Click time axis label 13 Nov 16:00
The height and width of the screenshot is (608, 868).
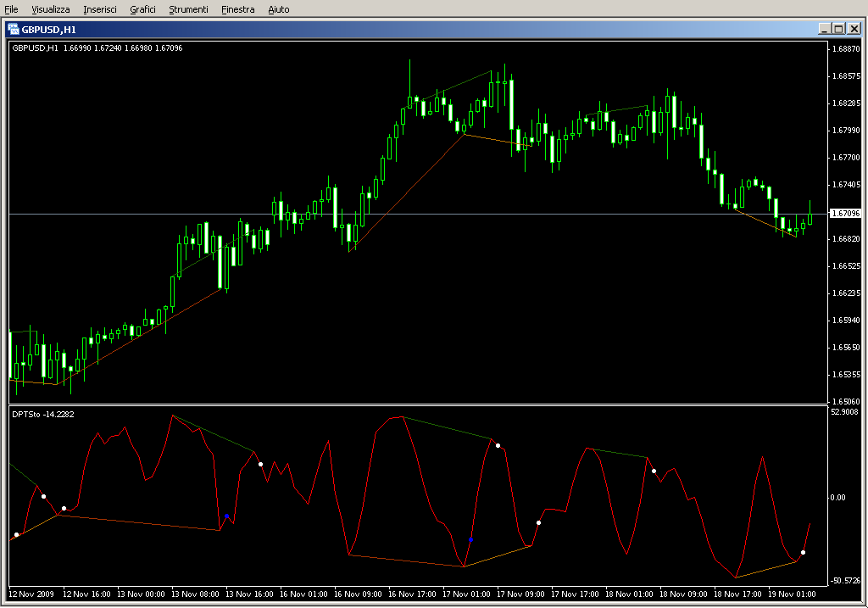250,594
